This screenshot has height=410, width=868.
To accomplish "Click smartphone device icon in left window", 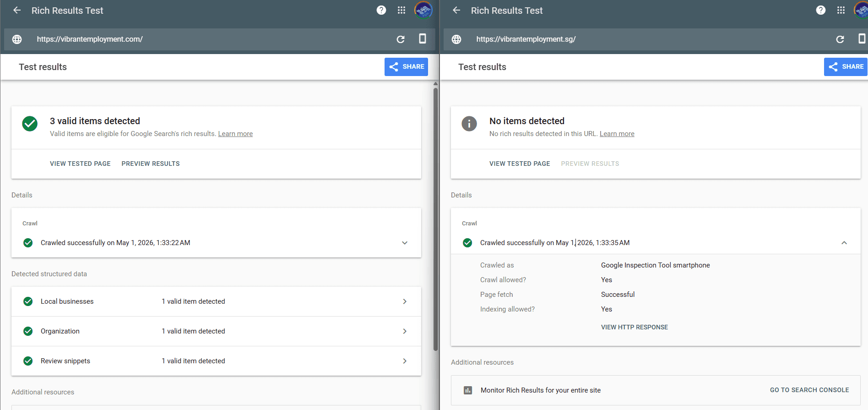I will (423, 39).
